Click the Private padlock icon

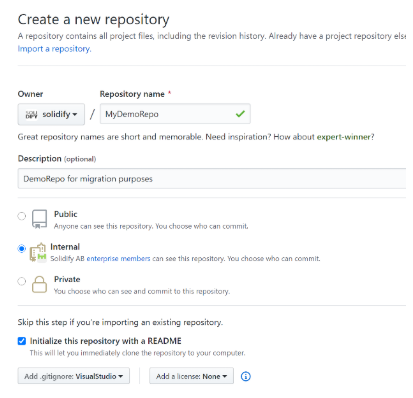[x=39, y=285]
